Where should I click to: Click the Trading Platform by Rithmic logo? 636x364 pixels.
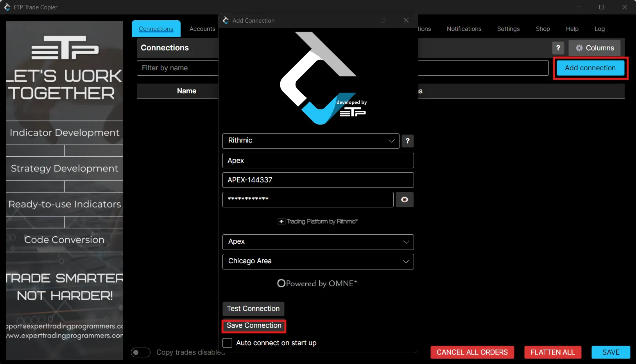coord(318,221)
